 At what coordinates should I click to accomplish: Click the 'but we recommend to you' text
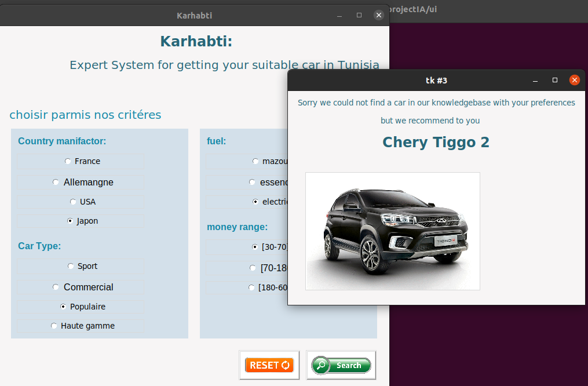(x=430, y=121)
